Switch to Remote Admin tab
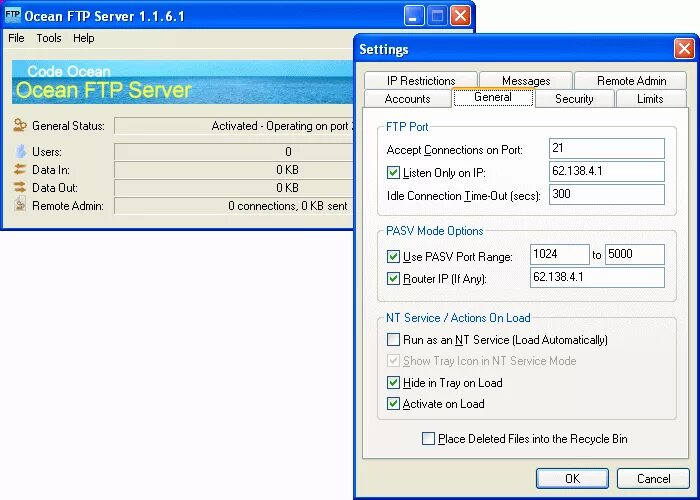 click(x=631, y=81)
